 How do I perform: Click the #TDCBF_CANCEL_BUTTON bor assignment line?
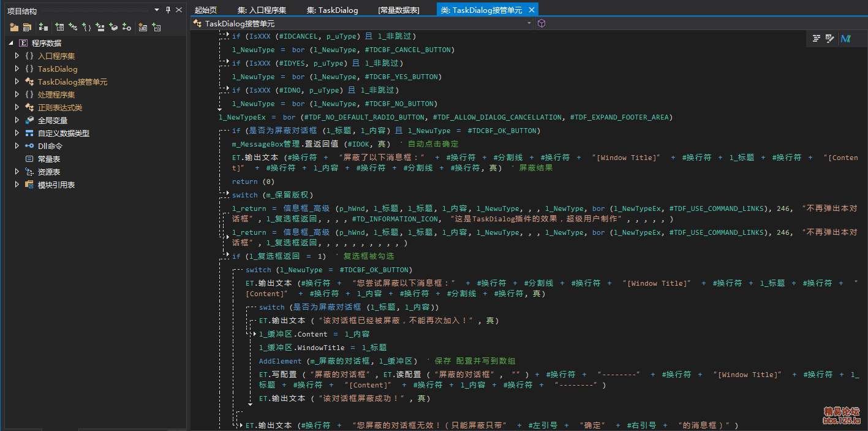point(342,50)
